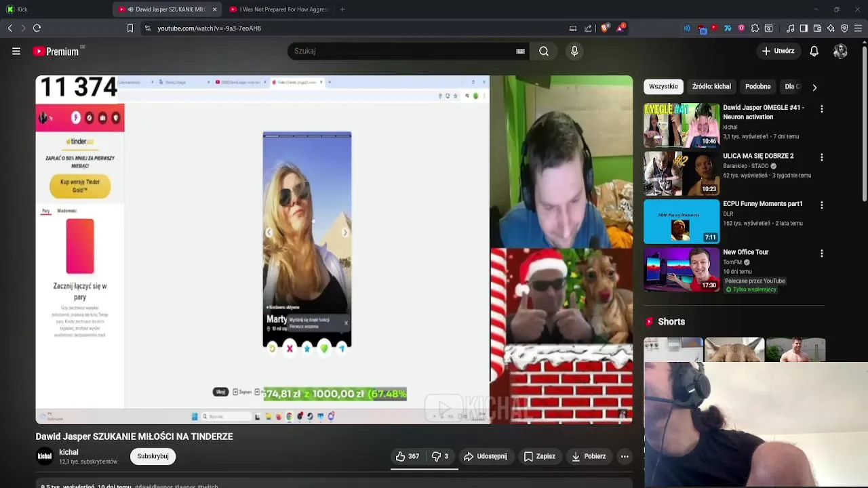The height and width of the screenshot is (488, 868).
Task: Click the Pobierz download button
Action: [589, 456]
